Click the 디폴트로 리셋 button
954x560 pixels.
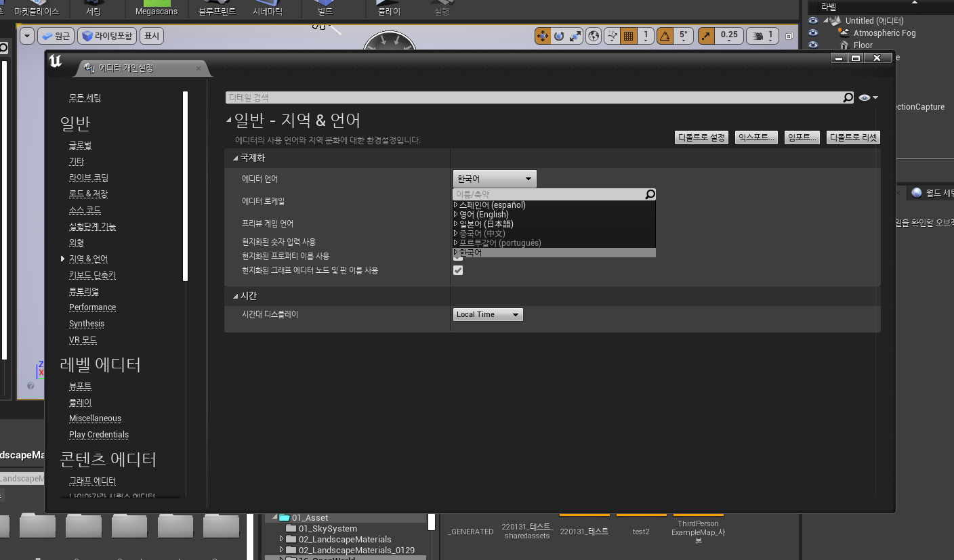click(853, 137)
